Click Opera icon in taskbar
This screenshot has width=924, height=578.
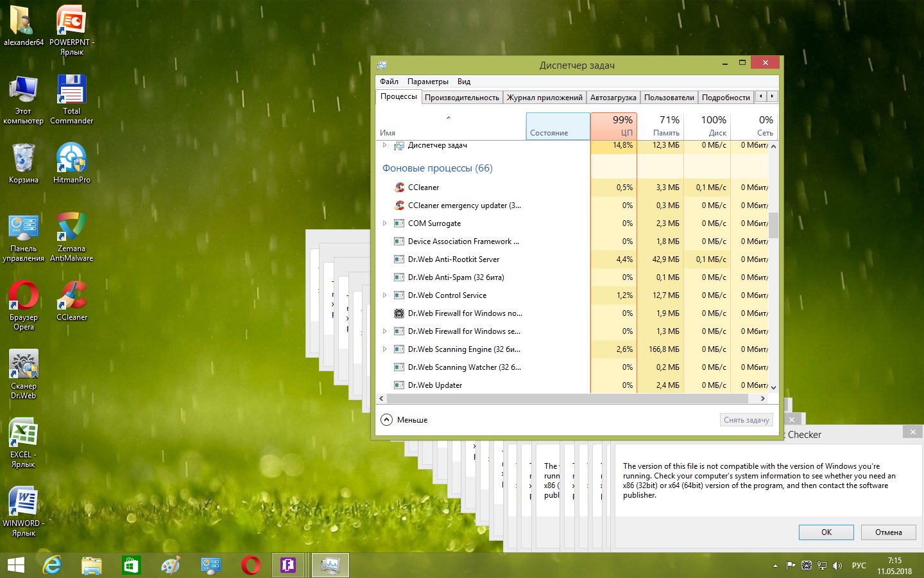[x=250, y=565]
